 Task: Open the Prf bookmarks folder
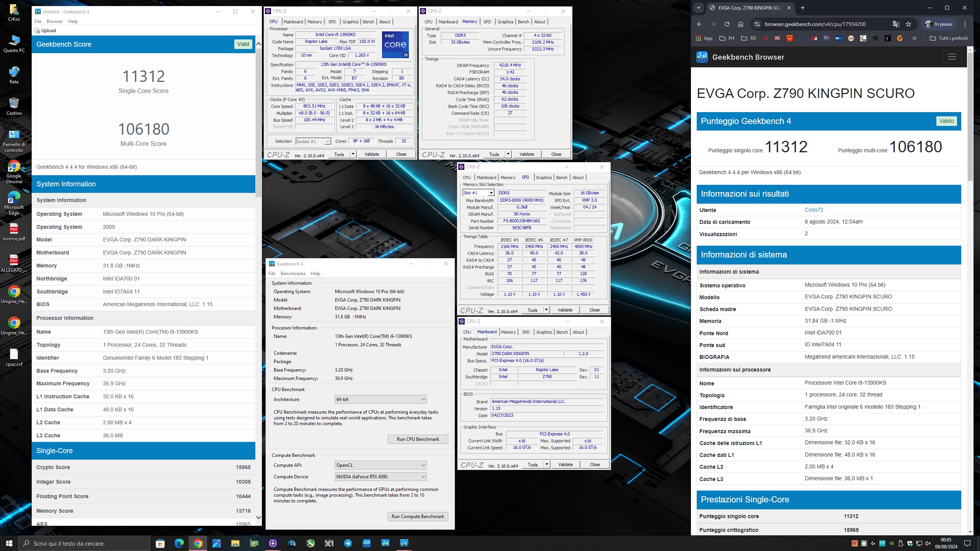(x=727, y=38)
